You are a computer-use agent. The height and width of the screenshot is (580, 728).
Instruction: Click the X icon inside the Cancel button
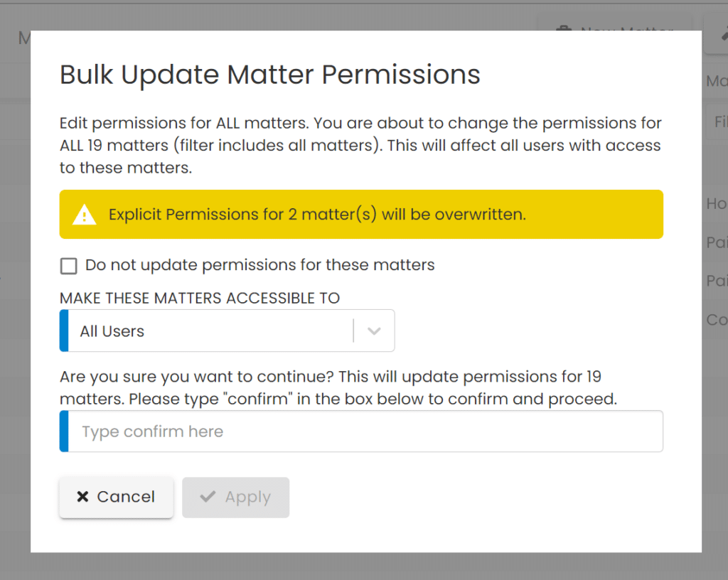(x=83, y=497)
